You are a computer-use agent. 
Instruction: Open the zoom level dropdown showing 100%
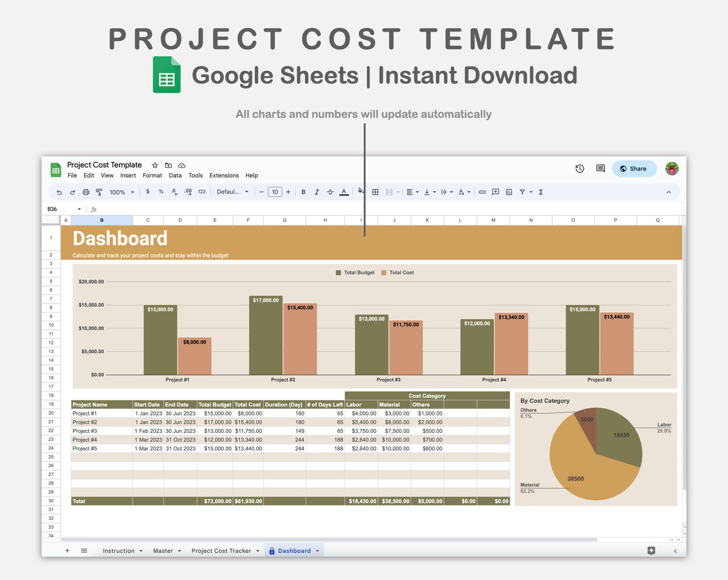(x=121, y=192)
